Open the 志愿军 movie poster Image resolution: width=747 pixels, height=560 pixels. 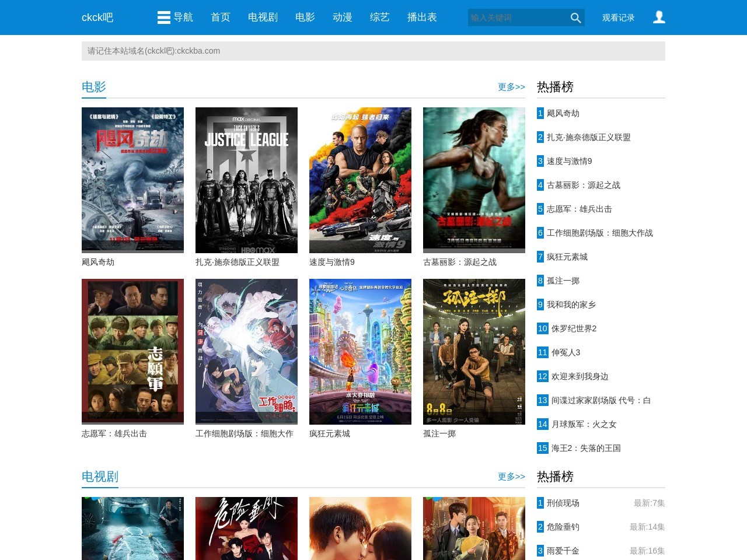(132, 352)
